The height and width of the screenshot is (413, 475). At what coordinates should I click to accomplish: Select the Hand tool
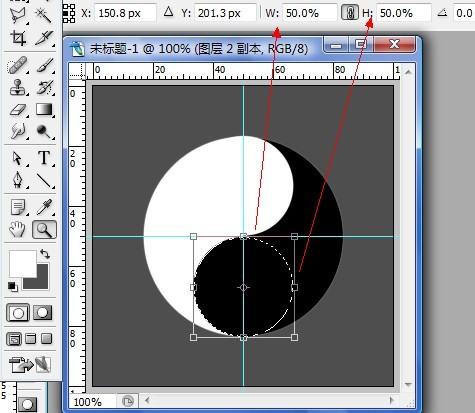pos(17,229)
